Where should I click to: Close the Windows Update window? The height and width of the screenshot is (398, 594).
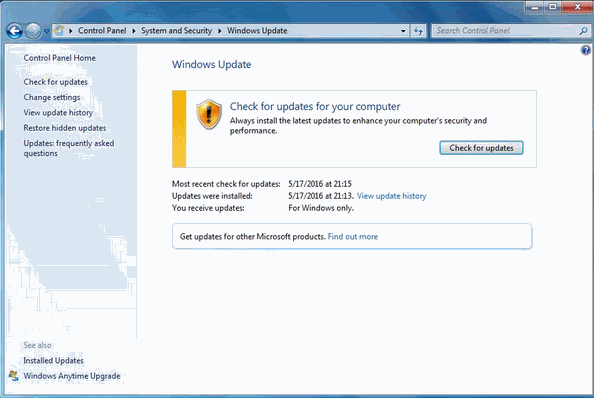tap(577, 7)
